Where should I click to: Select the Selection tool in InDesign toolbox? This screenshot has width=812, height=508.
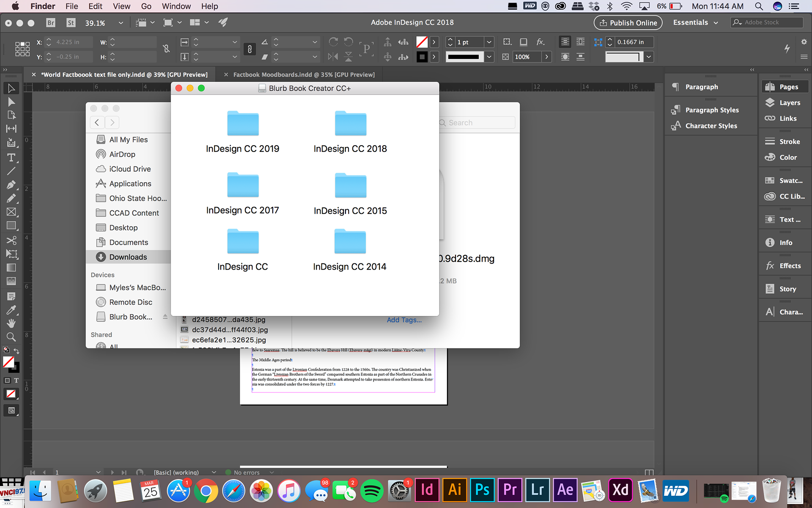11,88
